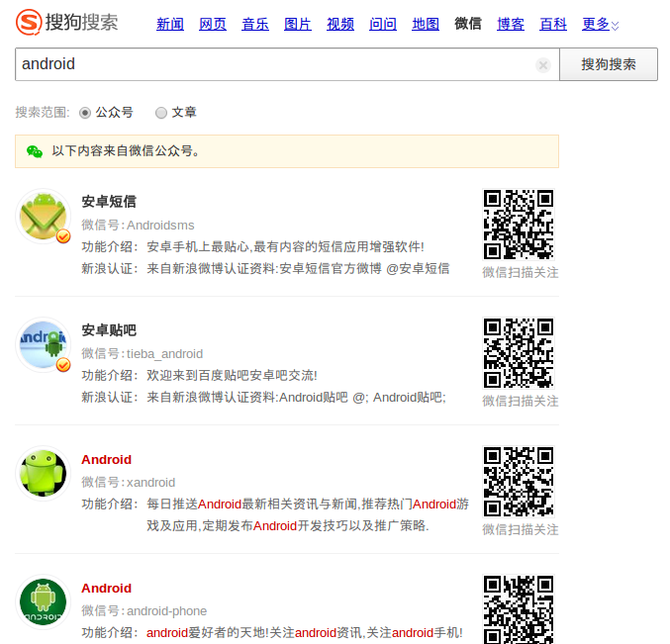This screenshot has width=670, height=644.
Task: Click the QR code for android-phone
Action: click(x=519, y=609)
